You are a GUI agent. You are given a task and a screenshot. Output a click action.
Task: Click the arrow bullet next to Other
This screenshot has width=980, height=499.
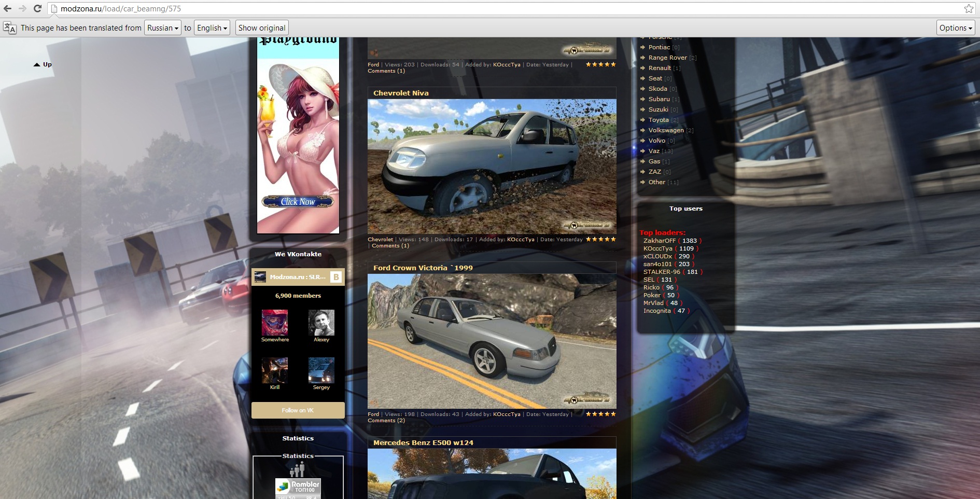(x=643, y=182)
